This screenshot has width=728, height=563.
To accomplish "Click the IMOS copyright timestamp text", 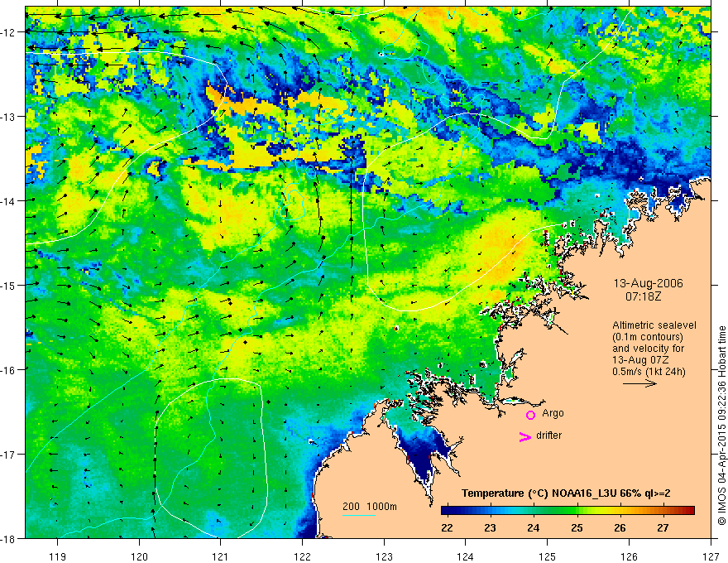I will click(x=721, y=426).
